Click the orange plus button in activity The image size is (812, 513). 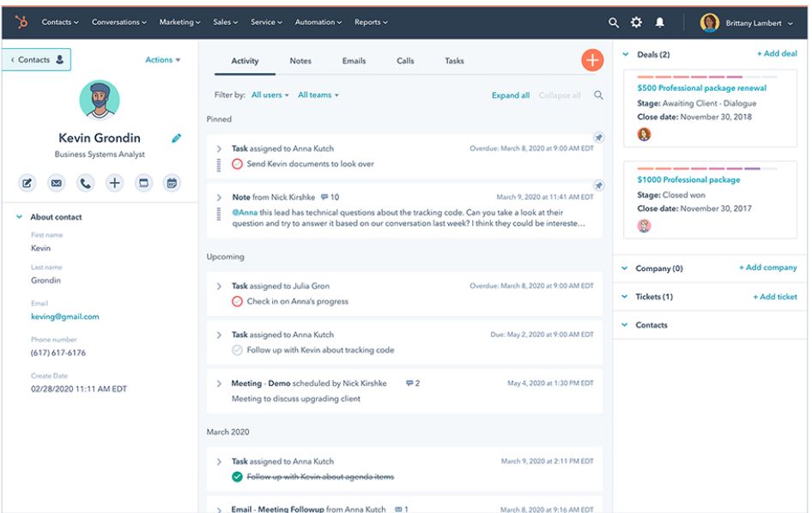click(592, 60)
